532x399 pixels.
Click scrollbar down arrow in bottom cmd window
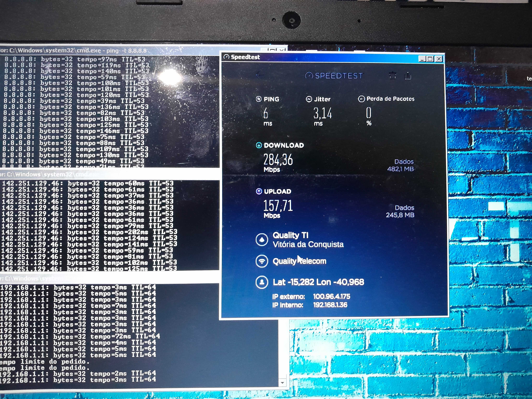pyautogui.click(x=283, y=382)
